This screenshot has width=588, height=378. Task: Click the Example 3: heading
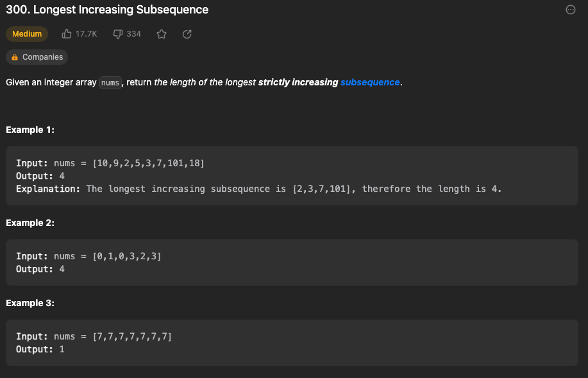30,304
